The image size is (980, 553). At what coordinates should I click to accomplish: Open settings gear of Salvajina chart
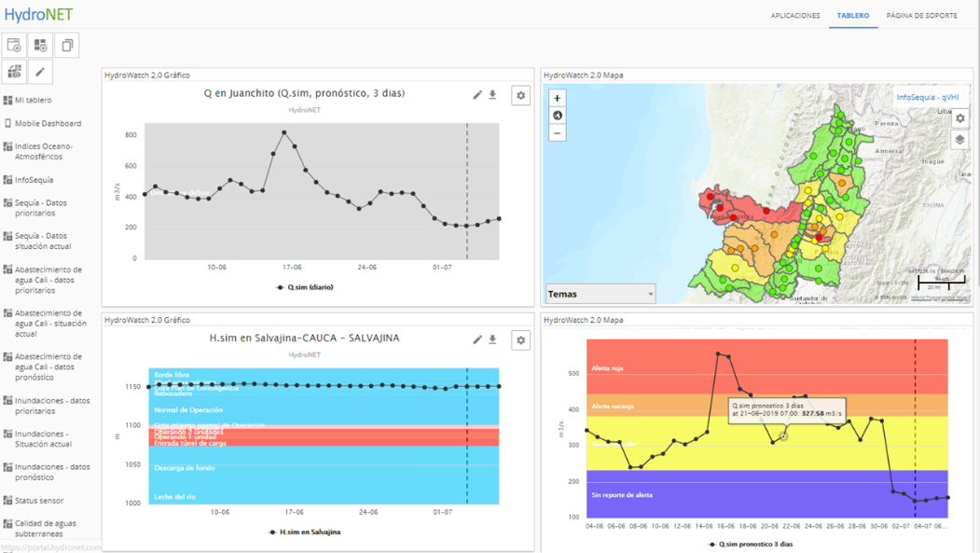520,340
